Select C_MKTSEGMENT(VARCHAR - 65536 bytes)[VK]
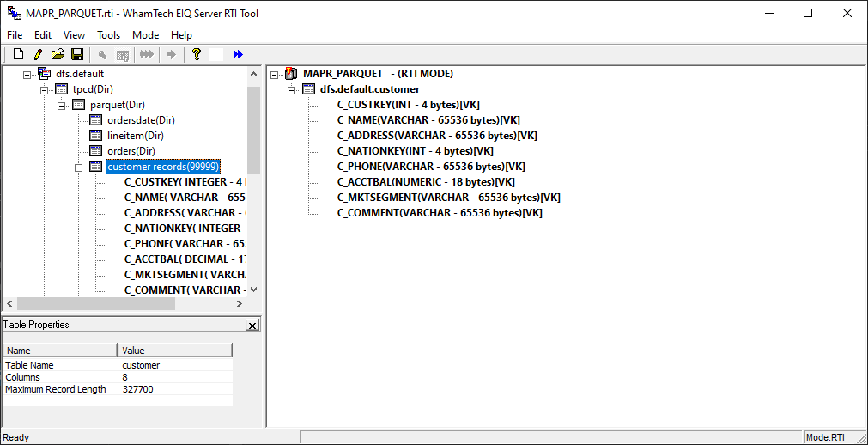The image size is (868, 445). (448, 198)
